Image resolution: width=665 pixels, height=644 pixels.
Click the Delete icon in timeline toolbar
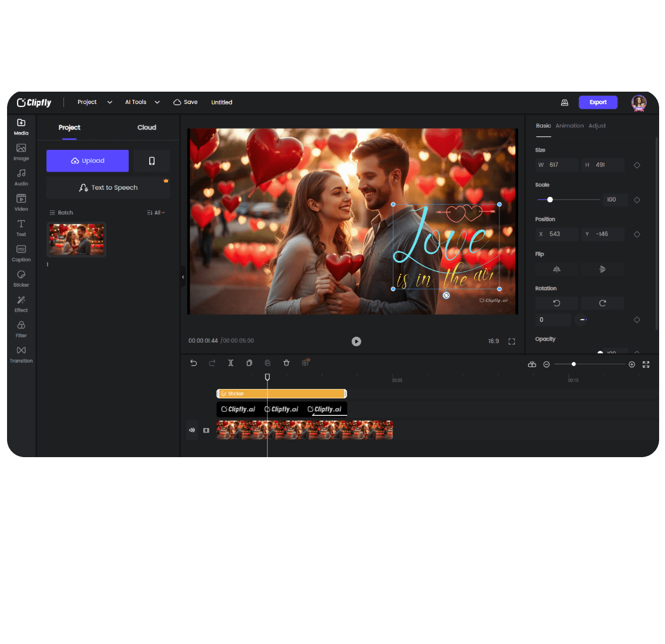[286, 363]
